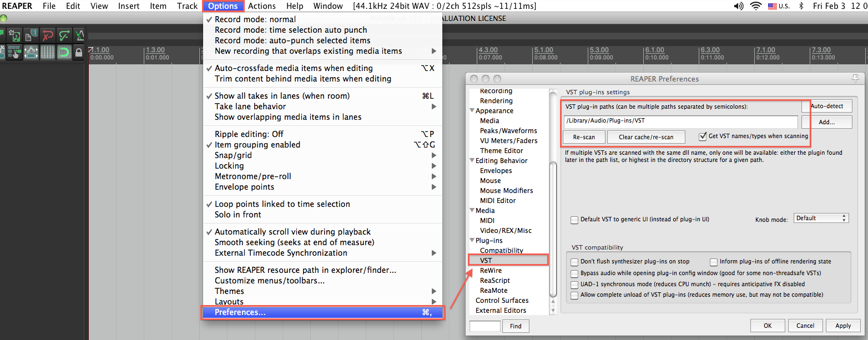Open the Knob mode dropdown

(x=821, y=218)
